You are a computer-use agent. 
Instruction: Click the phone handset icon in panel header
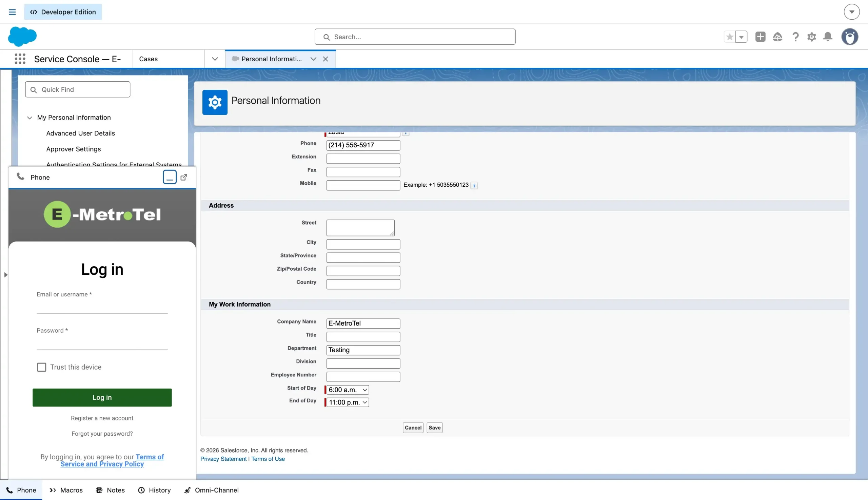(21, 177)
